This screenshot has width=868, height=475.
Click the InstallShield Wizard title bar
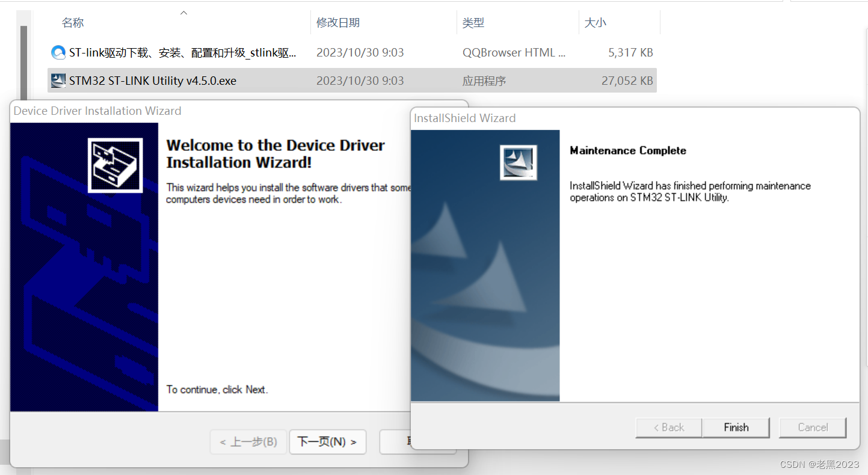635,118
